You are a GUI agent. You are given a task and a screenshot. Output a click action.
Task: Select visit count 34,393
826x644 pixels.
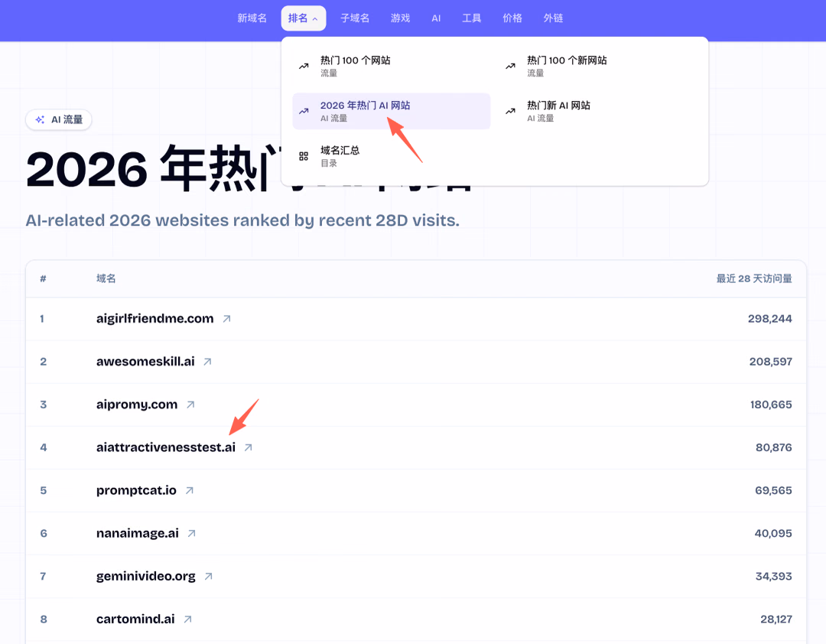(774, 577)
